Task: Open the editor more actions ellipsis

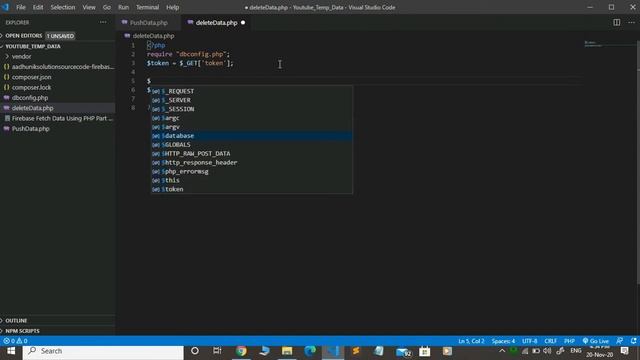Action: (631, 22)
